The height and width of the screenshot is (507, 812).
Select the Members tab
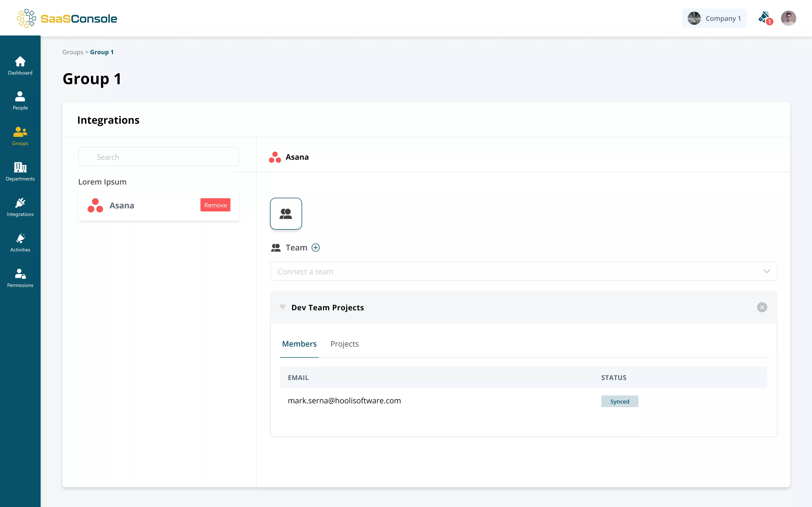[x=299, y=344]
